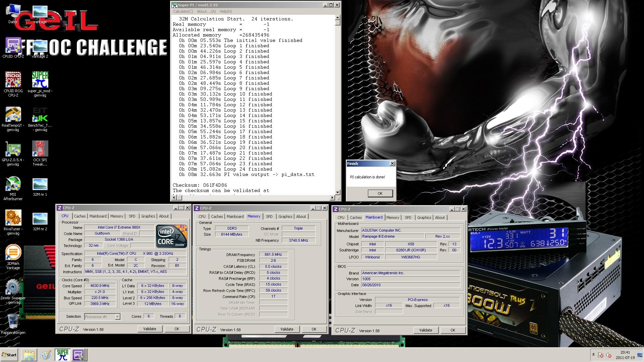Select Caches tab in first CPU-Z window
This screenshot has height=362, width=644.
coord(80,216)
